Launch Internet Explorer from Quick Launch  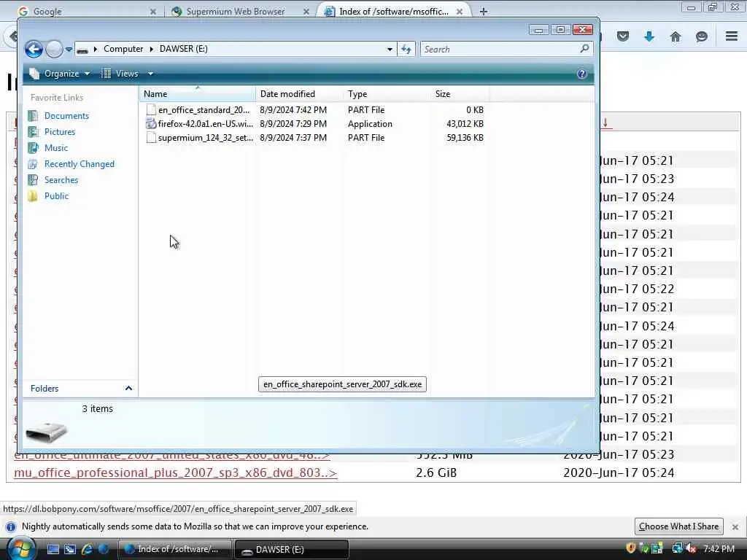(x=87, y=550)
